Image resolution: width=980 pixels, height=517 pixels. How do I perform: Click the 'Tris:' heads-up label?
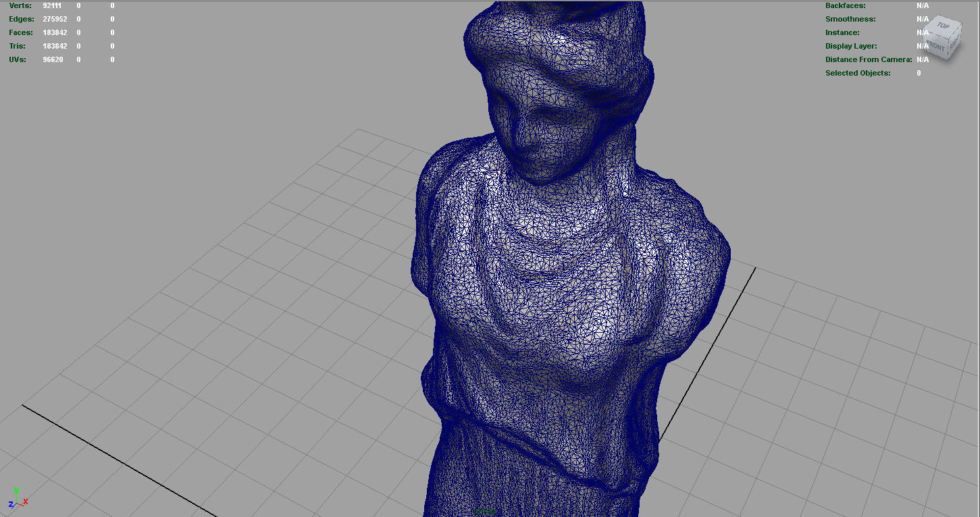[x=18, y=46]
